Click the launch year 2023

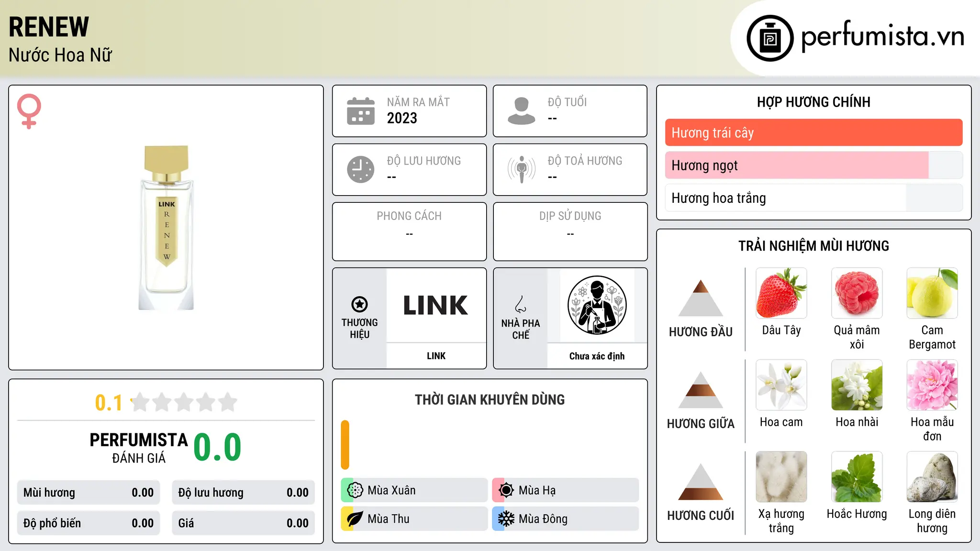[402, 118]
